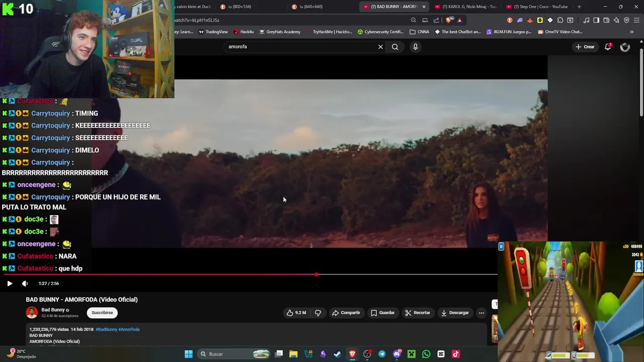Open the Crear create menu

tap(585, 47)
